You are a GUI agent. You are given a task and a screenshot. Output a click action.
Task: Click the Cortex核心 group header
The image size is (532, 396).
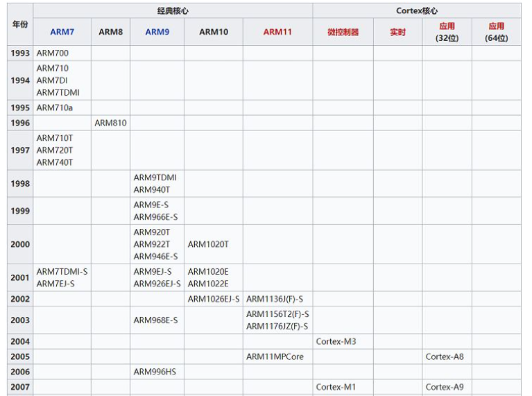tap(417, 11)
